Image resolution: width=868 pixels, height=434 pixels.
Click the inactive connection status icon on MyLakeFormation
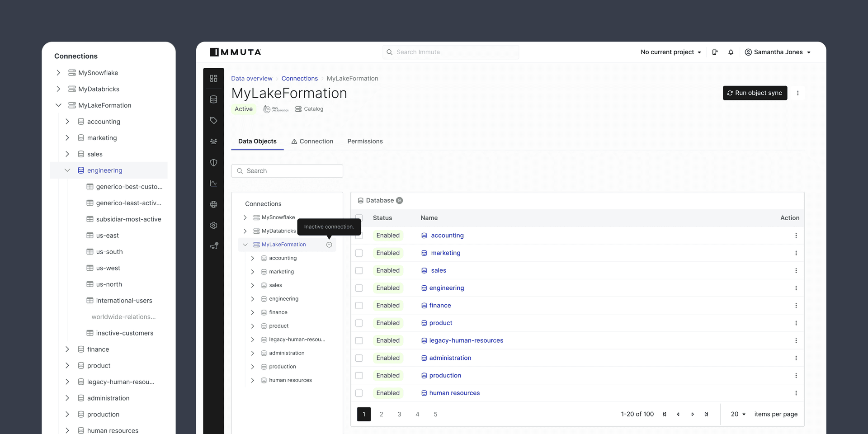coord(329,245)
